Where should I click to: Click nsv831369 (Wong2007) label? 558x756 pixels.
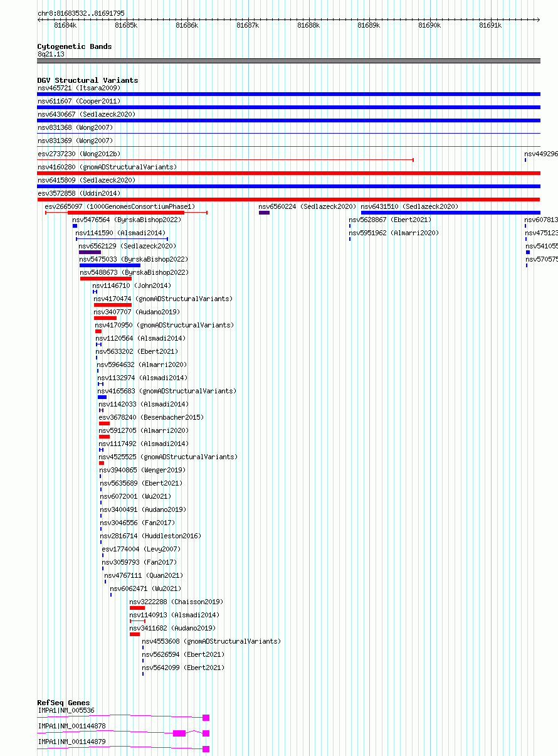click(75, 141)
